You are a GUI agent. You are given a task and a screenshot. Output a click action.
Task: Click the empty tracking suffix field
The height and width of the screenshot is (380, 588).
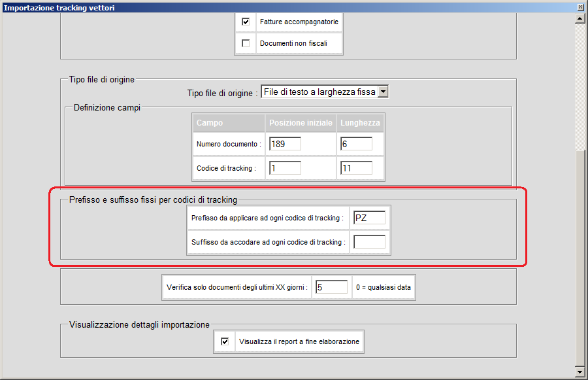[x=369, y=242]
